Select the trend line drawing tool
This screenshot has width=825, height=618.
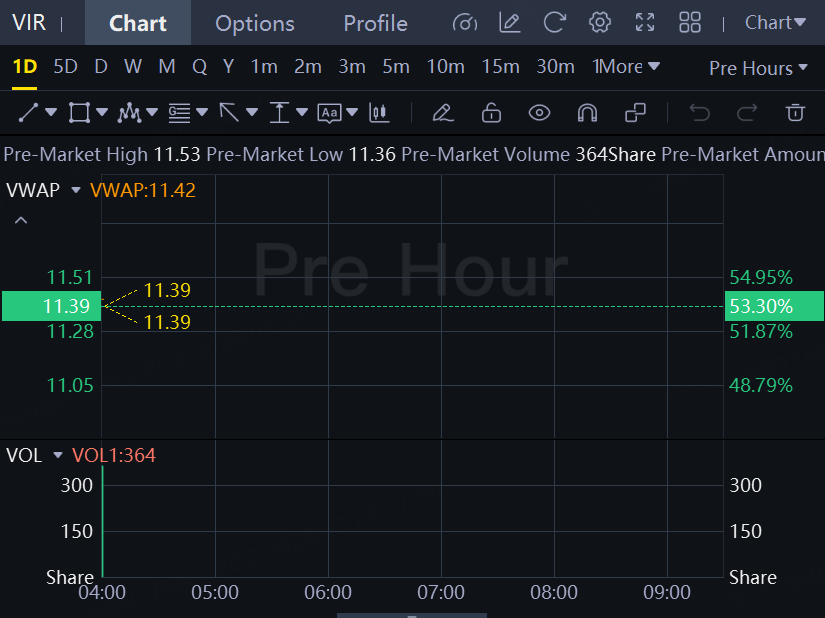coord(28,113)
